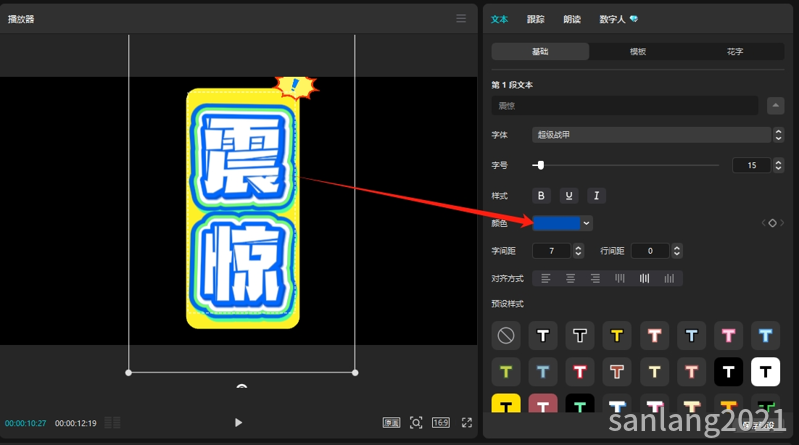Click the preview zoom magnifier icon
Image resolution: width=799 pixels, height=445 pixels.
click(x=416, y=423)
